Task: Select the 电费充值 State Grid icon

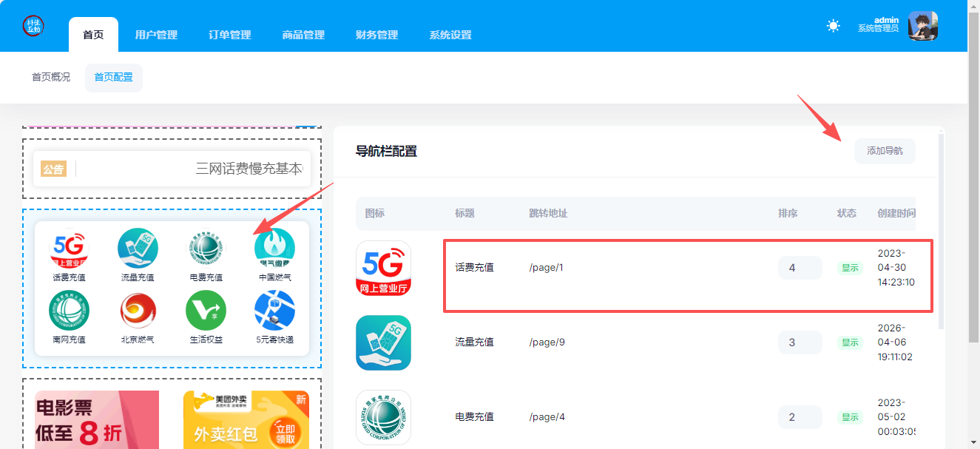Action: (x=206, y=248)
